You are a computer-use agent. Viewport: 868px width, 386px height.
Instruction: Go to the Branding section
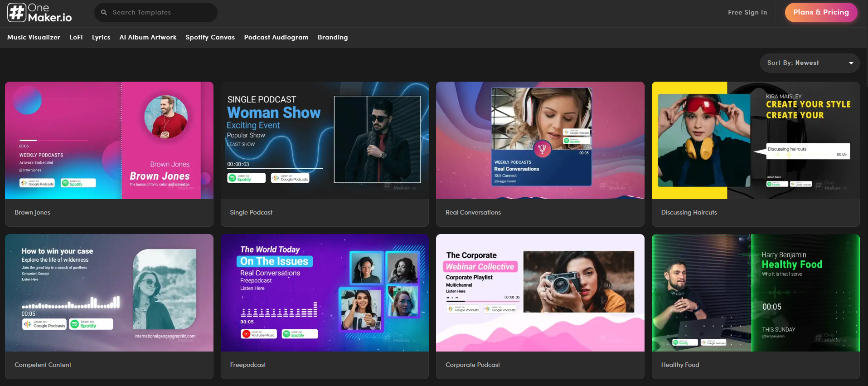(x=333, y=38)
